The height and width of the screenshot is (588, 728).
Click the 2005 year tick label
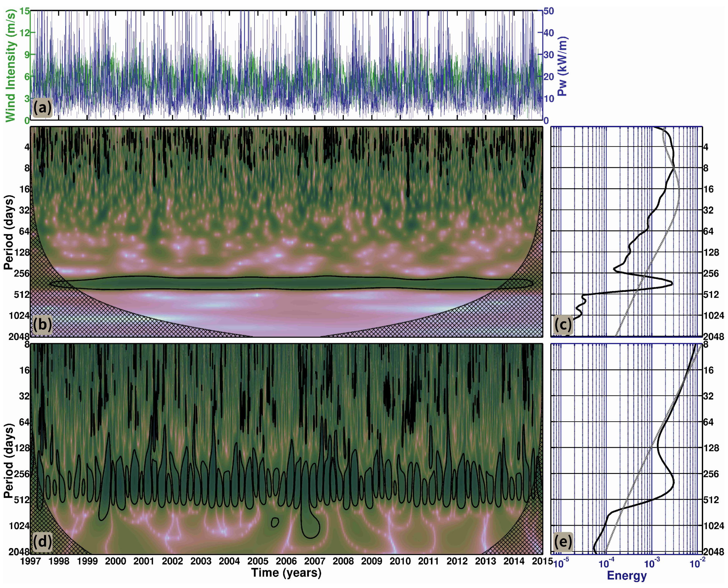258,561
